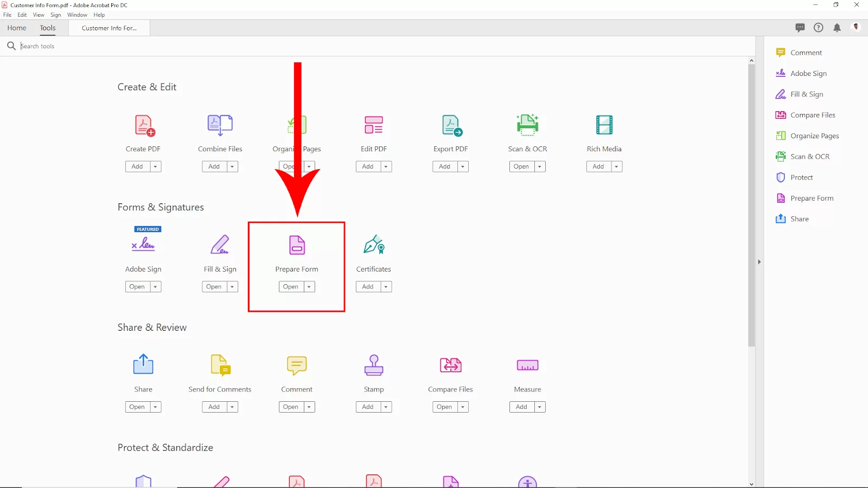Select the Send for Comments icon
Screen dimensions: 868x488
(221, 365)
